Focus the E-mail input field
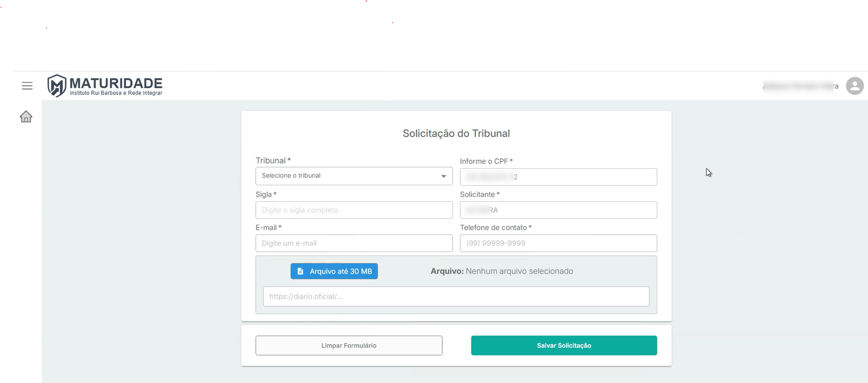The width and height of the screenshot is (868, 383). (x=354, y=243)
